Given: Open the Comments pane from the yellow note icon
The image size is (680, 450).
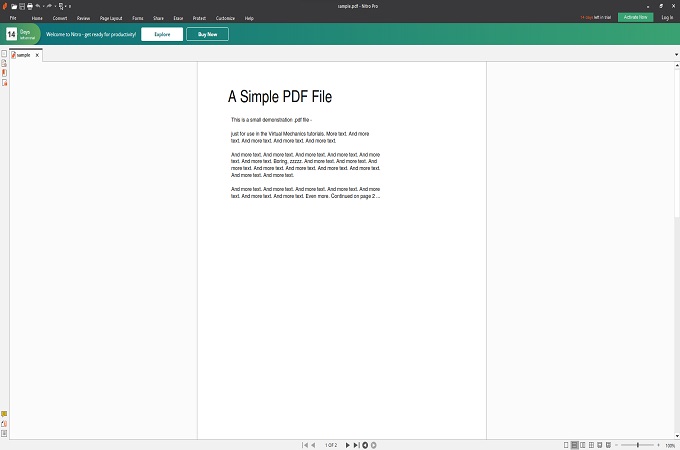Looking at the screenshot, I should tap(4, 414).
